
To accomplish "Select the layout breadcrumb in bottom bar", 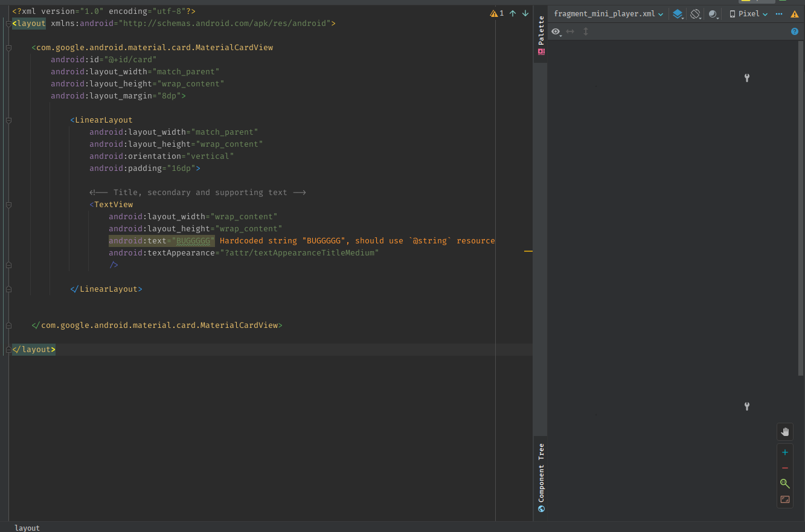I will (x=27, y=527).
